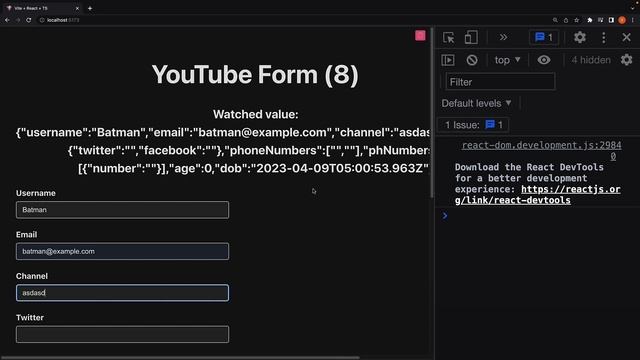Click the Username label
Viewport: 640px width, 360px height.
(36, 193)
